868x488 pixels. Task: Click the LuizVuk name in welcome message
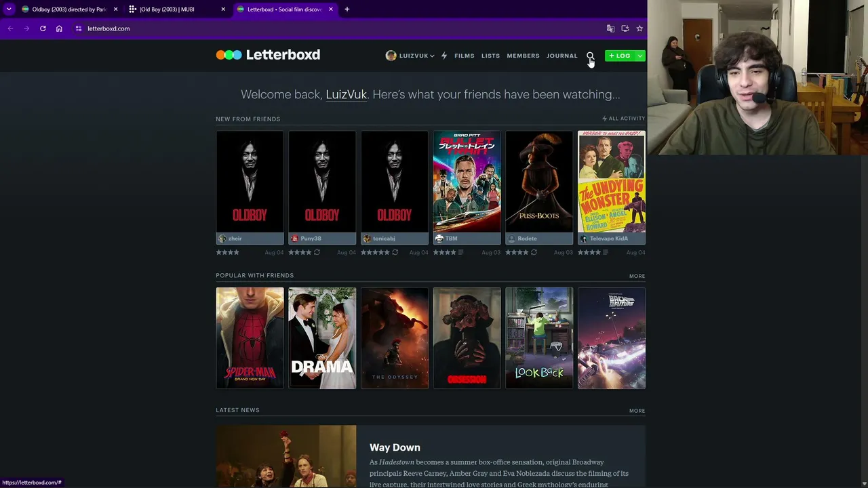[346, 95]
